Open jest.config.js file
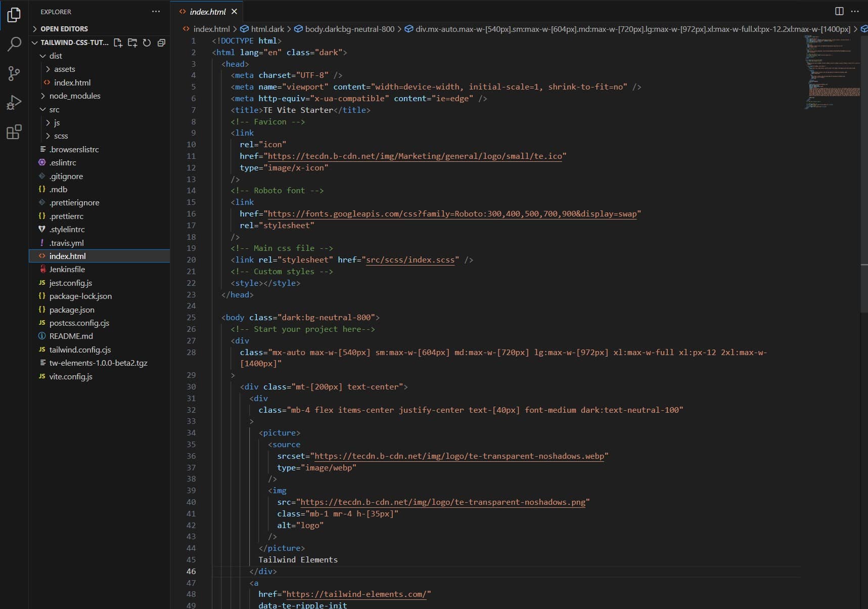The height and width of the screenshot is (609, 868). [99, 283]
